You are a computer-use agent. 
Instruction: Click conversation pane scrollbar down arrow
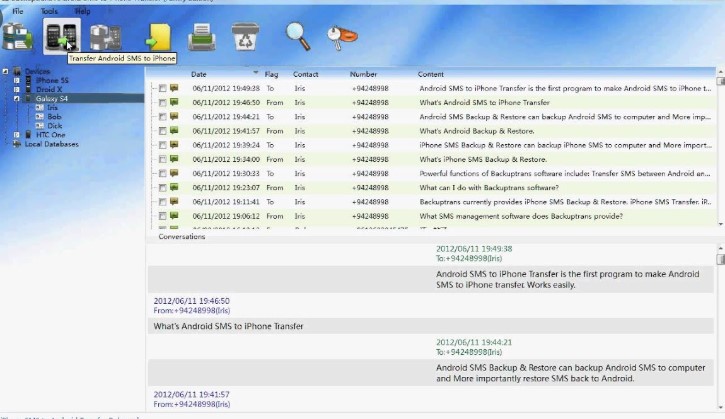[x=720, y=407]
